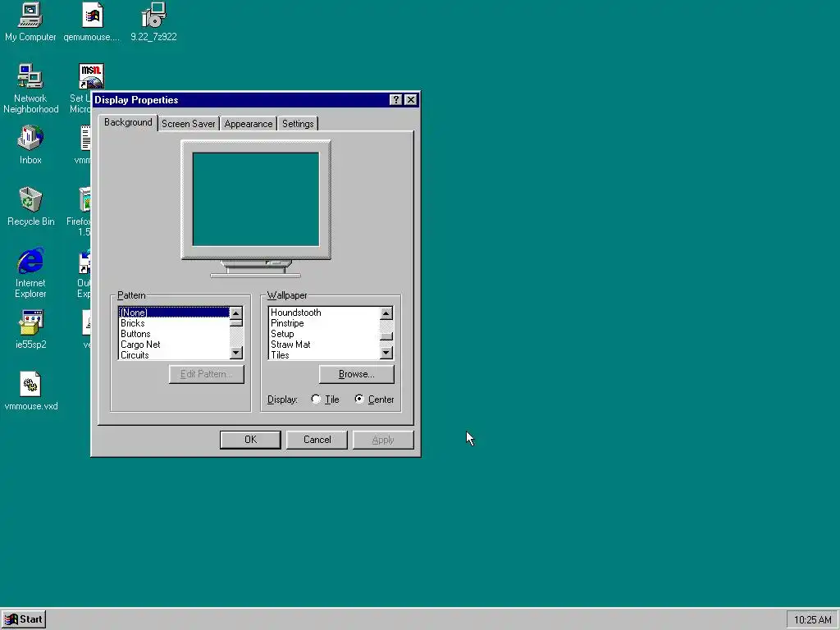Switch to the Background tab
The height and width of the screenshot is (630, 840).
[128, 123]
